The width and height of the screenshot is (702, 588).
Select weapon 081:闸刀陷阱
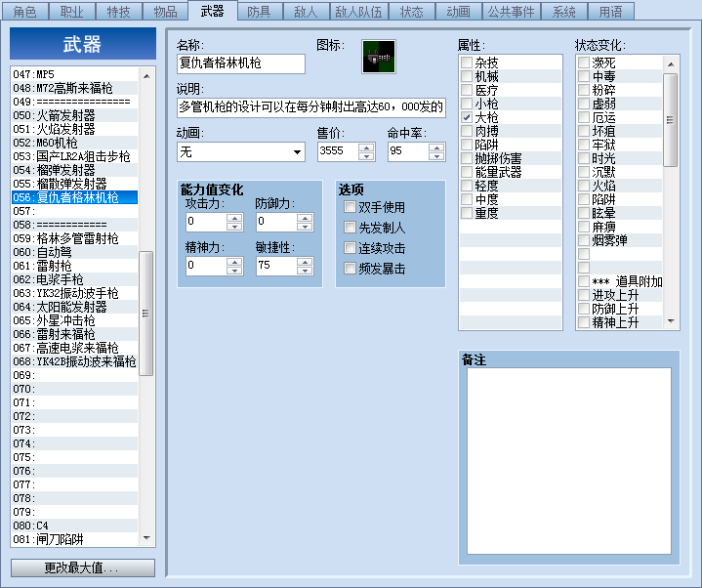point(75,539)
